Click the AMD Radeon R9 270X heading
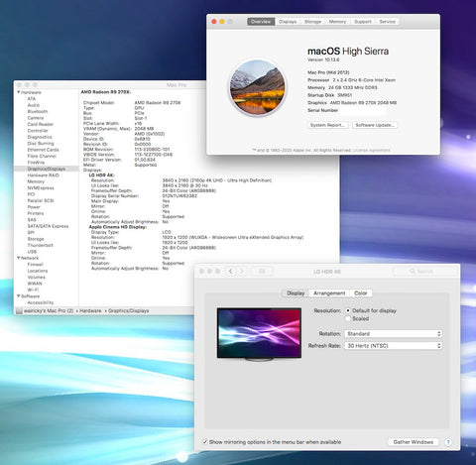 [106, 92]
